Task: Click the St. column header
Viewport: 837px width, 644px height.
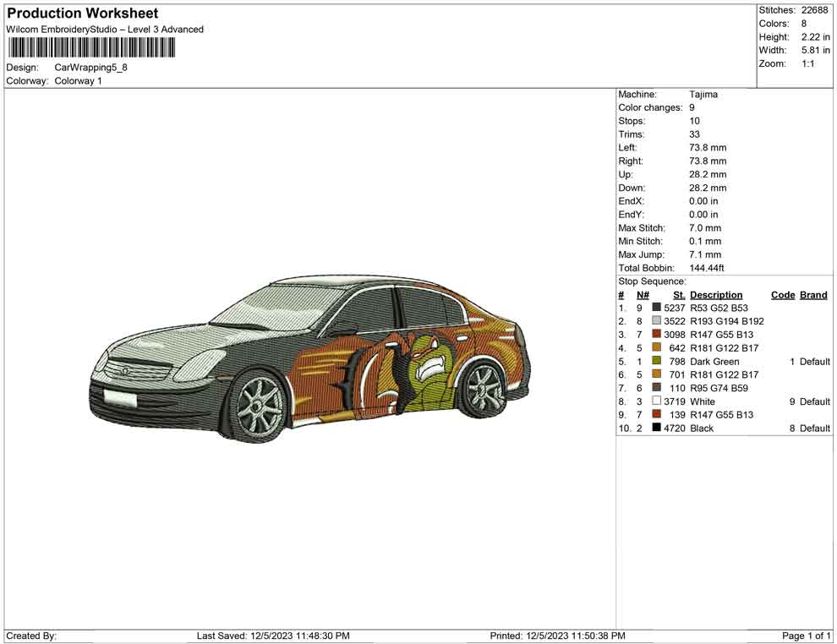Action: (679, 295)
